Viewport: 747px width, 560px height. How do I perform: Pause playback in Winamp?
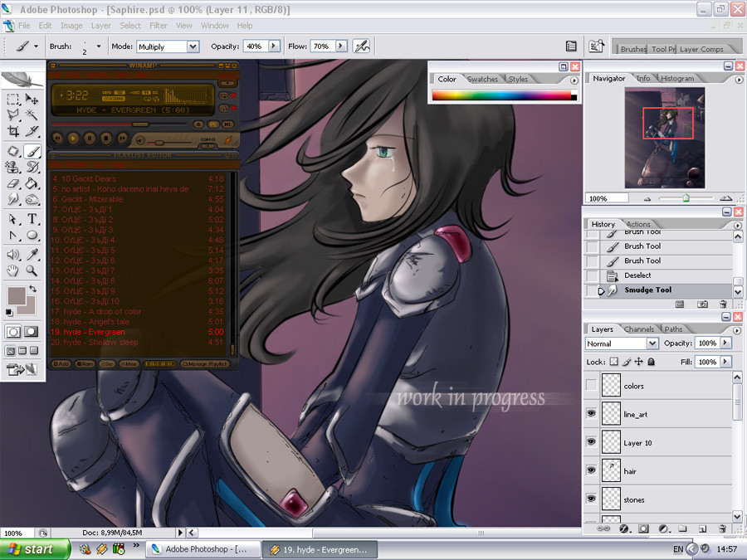[90, 138]
